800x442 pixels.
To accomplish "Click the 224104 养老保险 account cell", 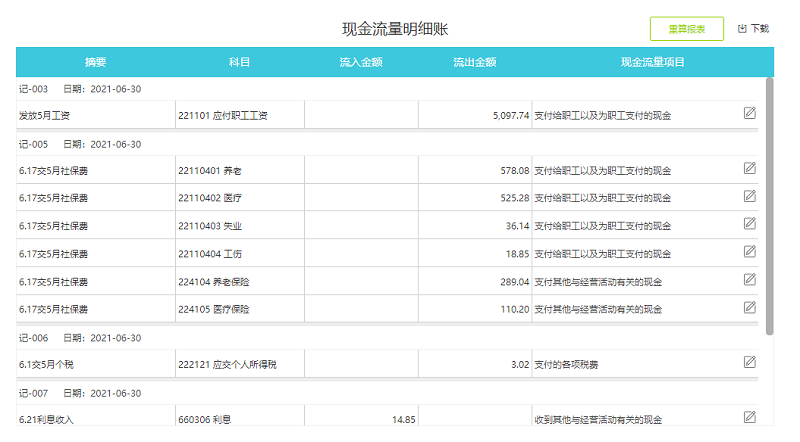I will pyautogui.click(x=240, y=281).
